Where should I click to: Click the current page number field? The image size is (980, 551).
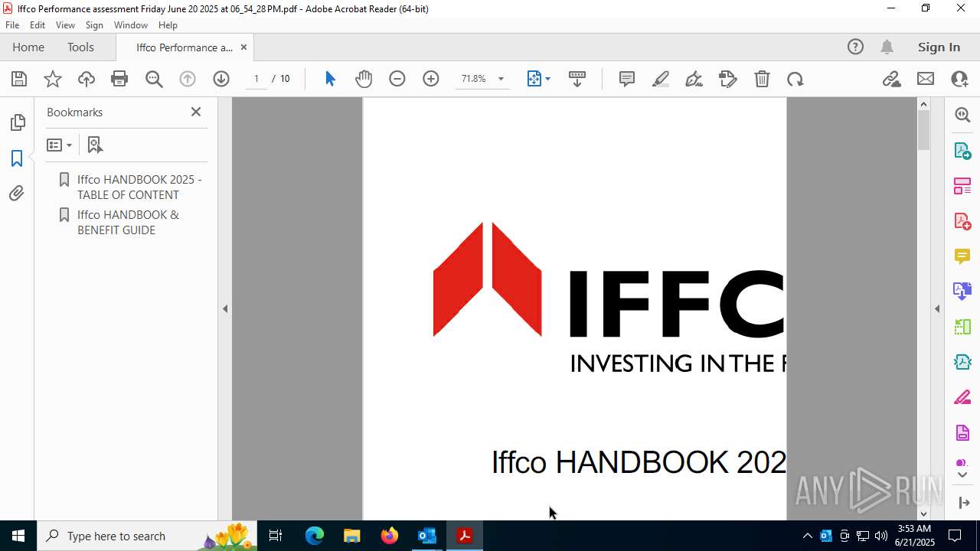(256, 79)
